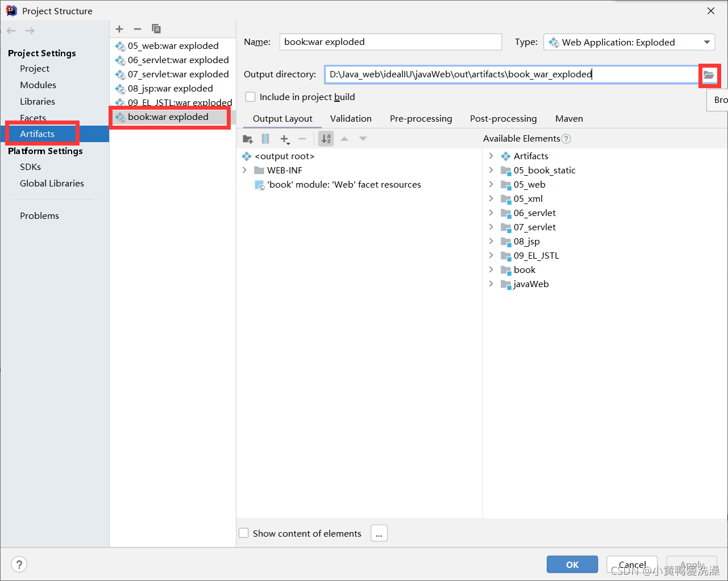Open the Post-processing tab
This screenshot has width=728, height=581.
(x=504, y=119)
